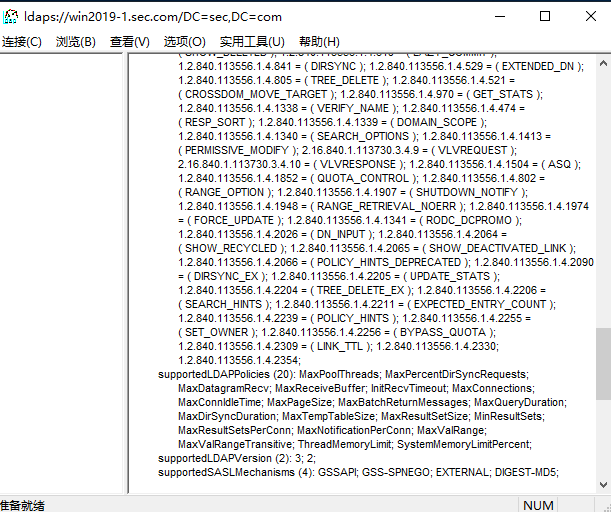Maximize the ldaps connection window
The height and width of the screenshot is (512, 611).
point(543,17)
